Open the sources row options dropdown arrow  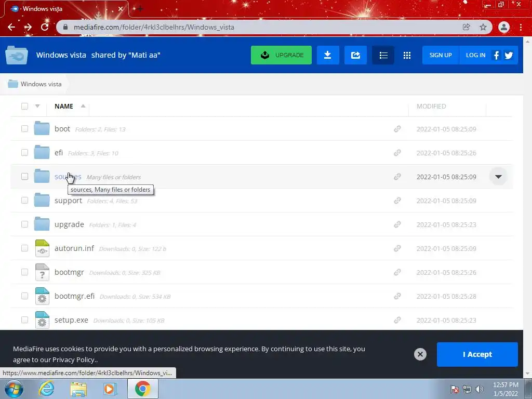click(498, 177)
